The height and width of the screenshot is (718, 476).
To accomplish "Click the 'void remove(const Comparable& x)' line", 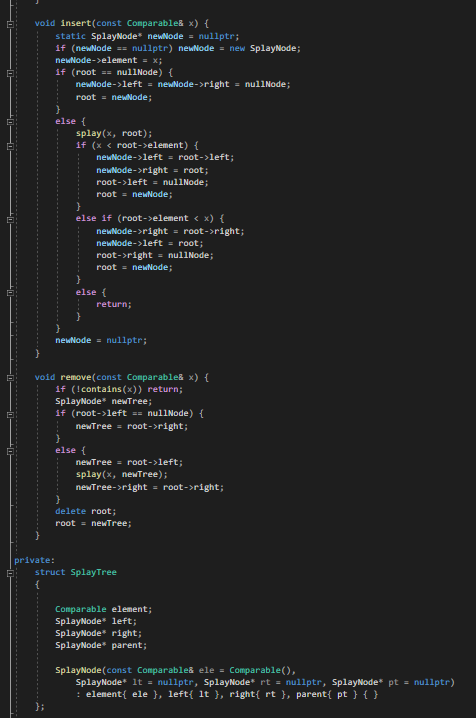I will 122,377.
